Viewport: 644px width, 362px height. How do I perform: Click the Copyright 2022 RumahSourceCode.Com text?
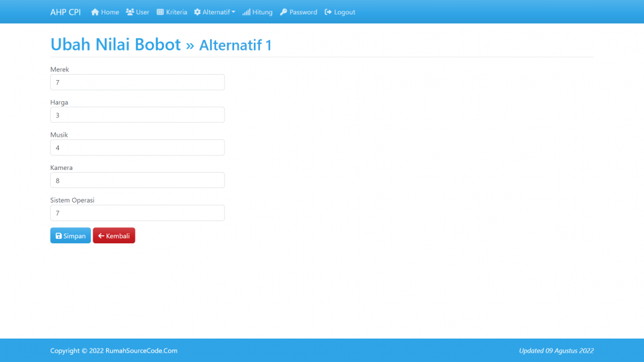[114, 351]
